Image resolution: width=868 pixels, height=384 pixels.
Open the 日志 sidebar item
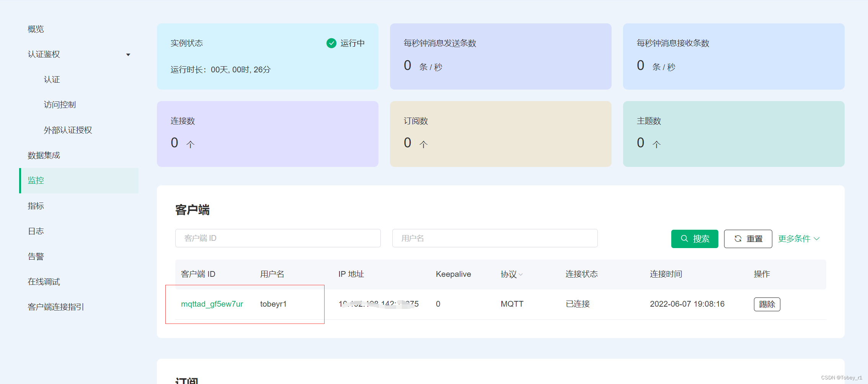pyautogui.click(x=36, y=231)
